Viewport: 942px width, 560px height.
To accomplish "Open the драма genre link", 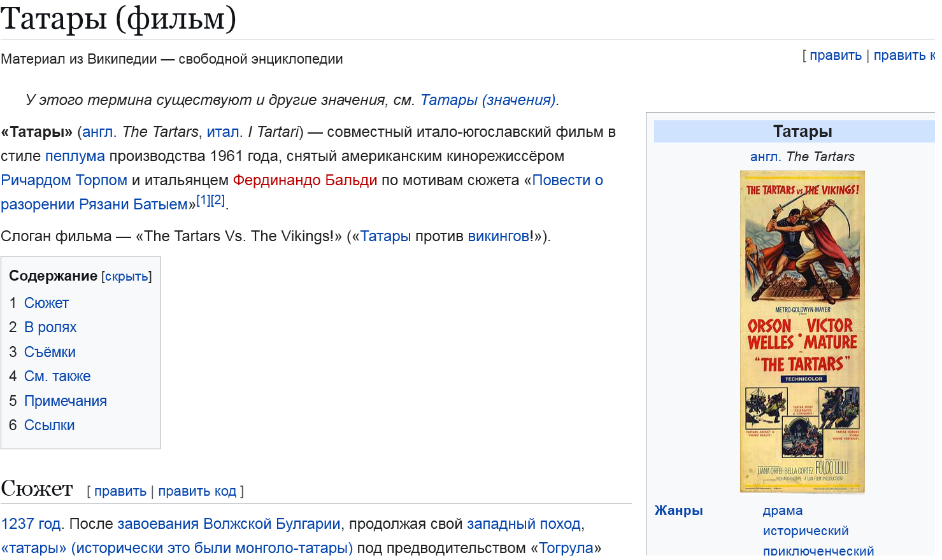I will [x=783, y=510].
